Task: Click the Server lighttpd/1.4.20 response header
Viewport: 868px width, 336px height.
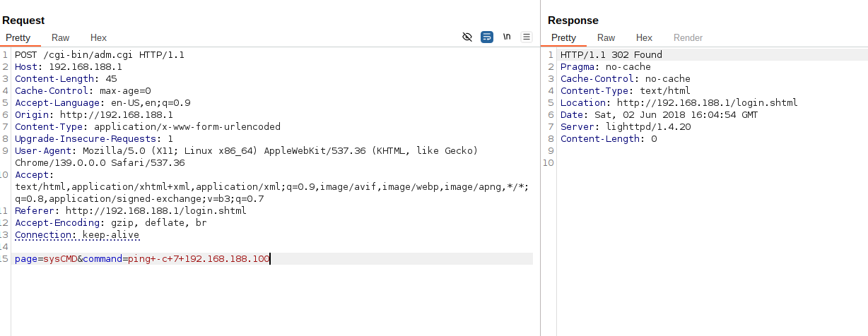Action: [625, 126]
